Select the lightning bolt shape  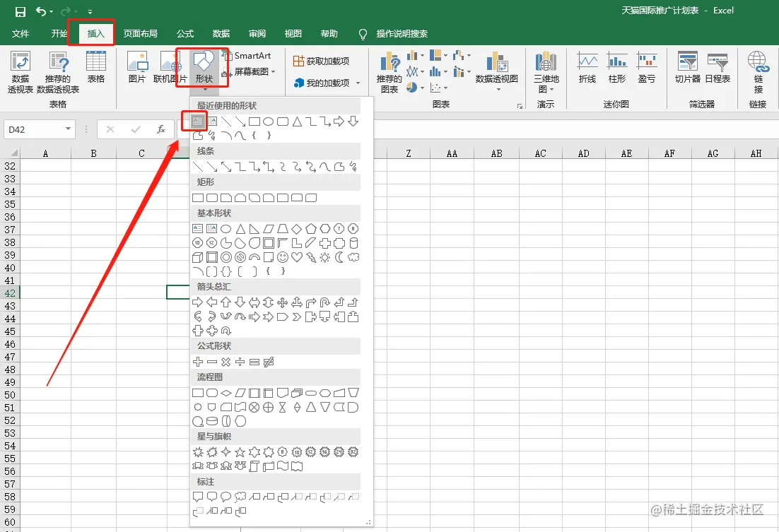311,257
